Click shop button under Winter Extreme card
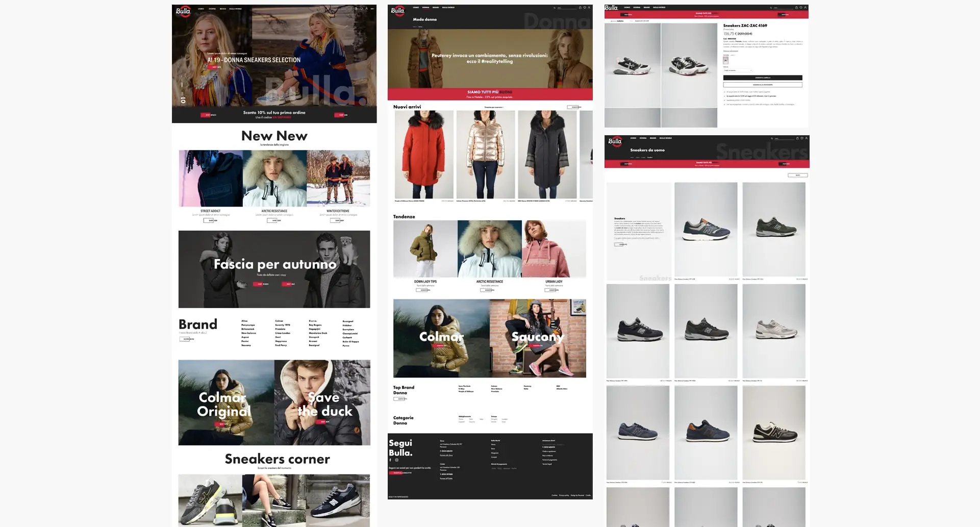 337,220
